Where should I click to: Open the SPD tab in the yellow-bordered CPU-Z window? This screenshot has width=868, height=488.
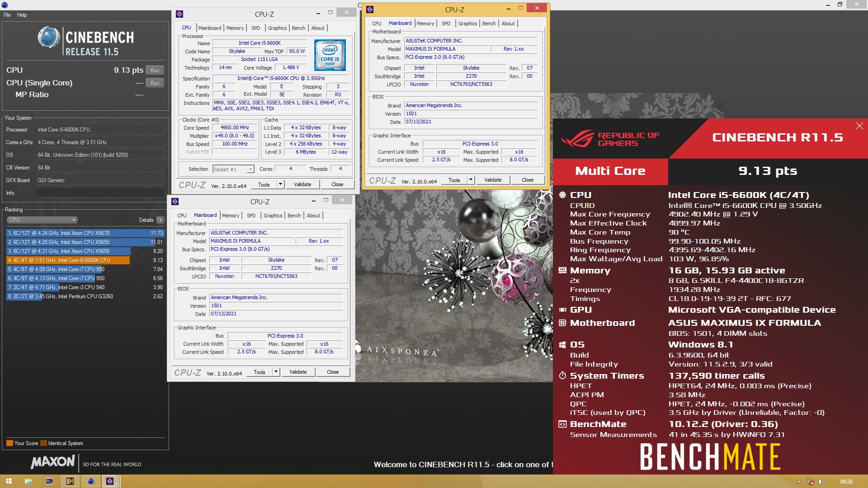pos(446,23)
